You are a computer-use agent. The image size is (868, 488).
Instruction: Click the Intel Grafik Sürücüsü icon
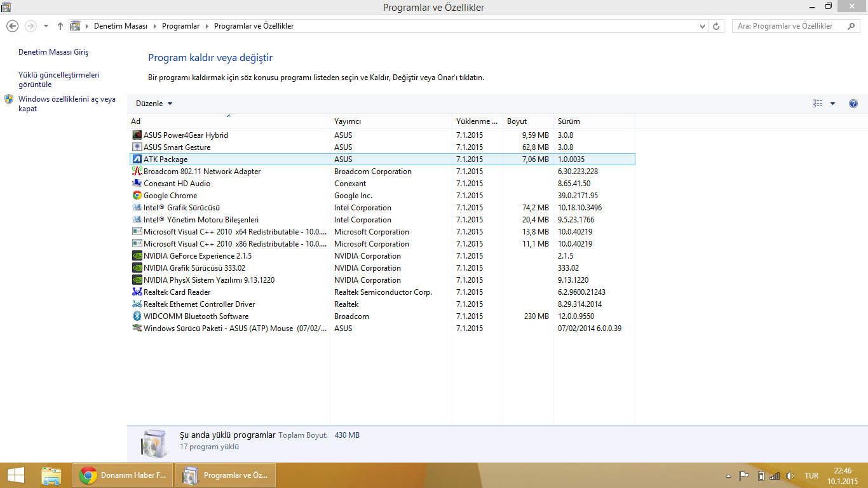[137, 207]
